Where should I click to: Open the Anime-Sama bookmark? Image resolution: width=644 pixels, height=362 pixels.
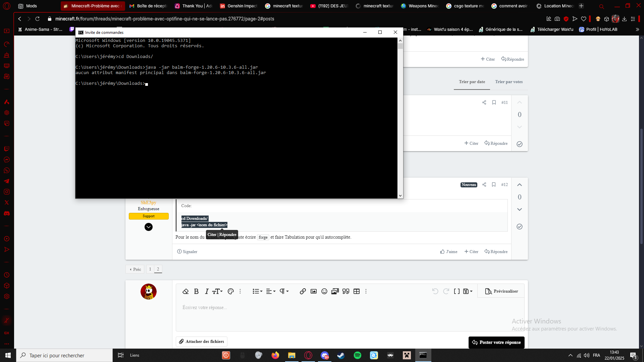40,29
